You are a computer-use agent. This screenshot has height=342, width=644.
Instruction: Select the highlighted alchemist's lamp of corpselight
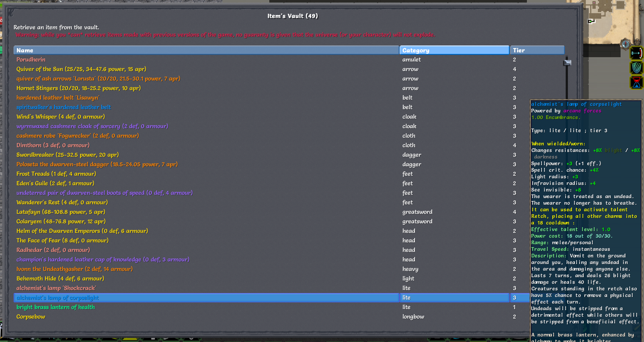click(206, 298)
